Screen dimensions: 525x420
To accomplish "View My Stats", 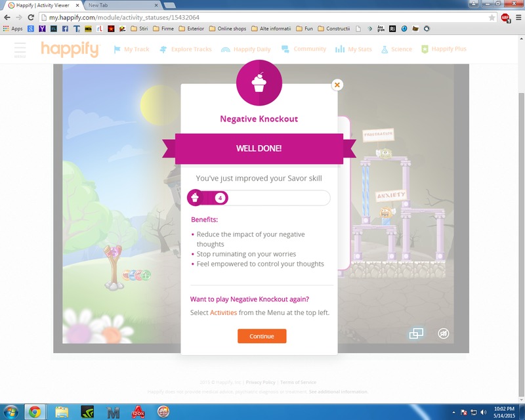I will pos(353,49).
